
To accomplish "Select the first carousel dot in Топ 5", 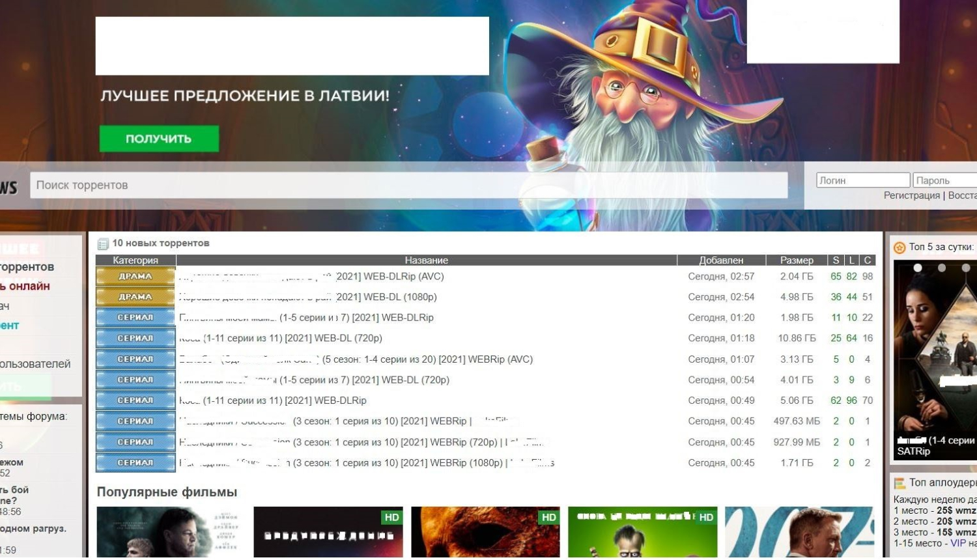I will click(x=918, y=268).
